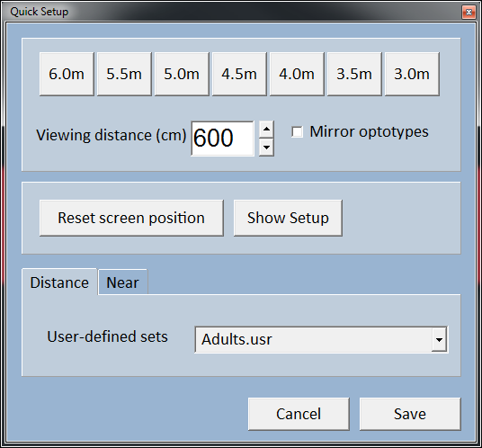Click the viewing distance field showing 600

point(222,139)
